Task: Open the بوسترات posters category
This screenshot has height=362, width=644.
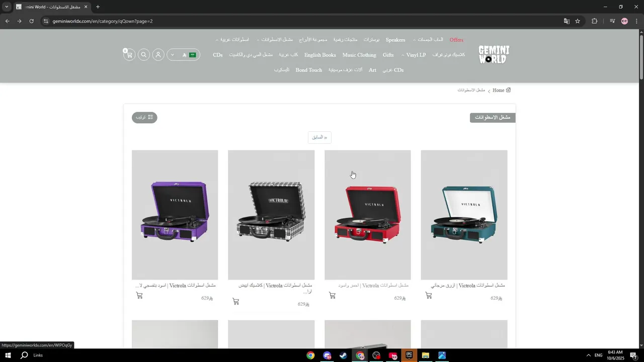Action: pyautogui.click(x=371, y=40)
